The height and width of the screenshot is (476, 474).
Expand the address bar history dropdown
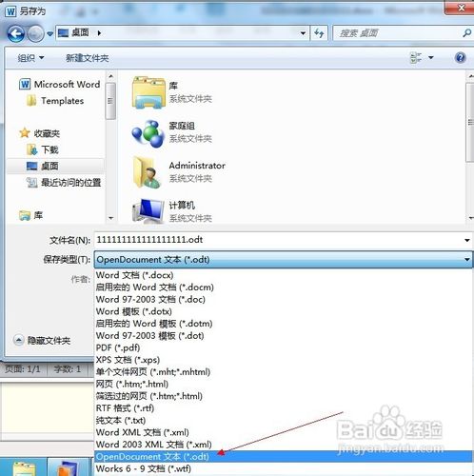(x=303, y=33)
